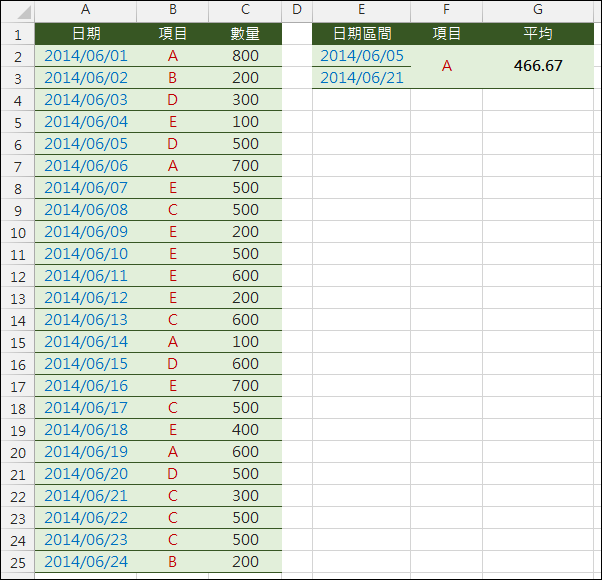Click date cell 2014/06/08
602x580 pixels.
coord(86,210)
